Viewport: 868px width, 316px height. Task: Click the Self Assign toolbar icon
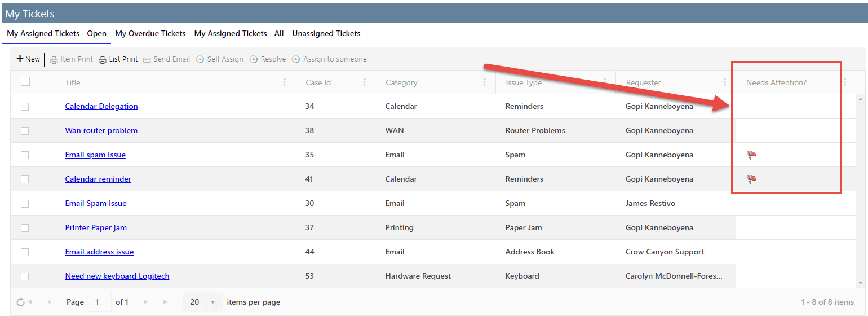coord(200,59)
